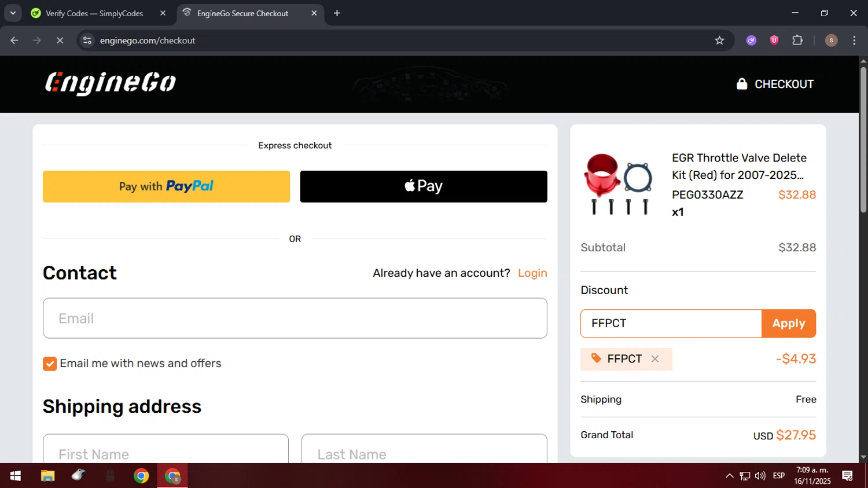
Task: Click the -$4.93 discount amount
Action: 796,359
